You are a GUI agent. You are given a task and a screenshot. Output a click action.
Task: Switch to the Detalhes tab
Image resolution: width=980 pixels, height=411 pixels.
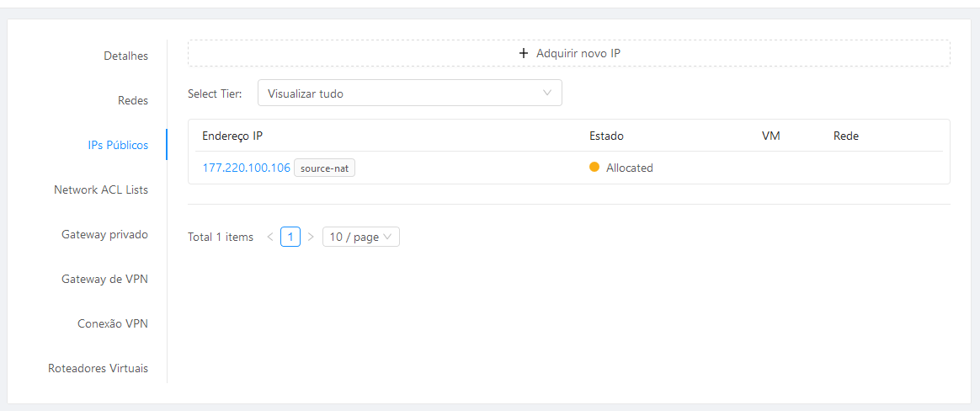[x=125, y=56]
